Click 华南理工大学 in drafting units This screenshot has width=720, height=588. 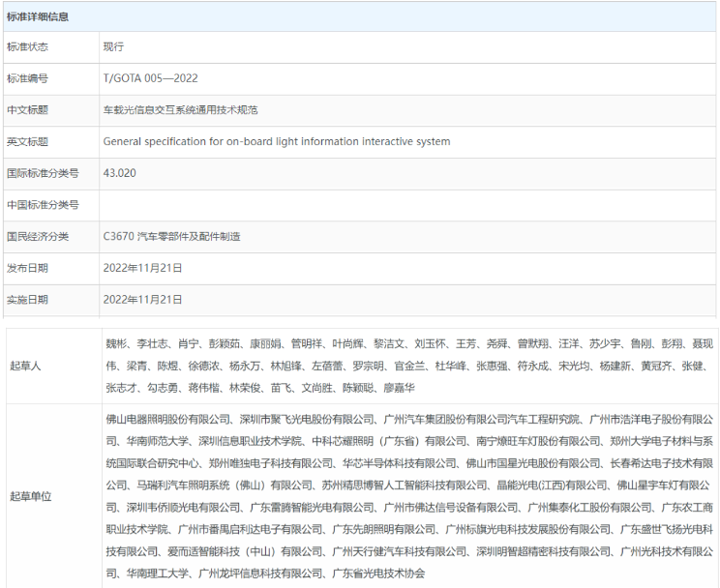click(x=158, y=573)
